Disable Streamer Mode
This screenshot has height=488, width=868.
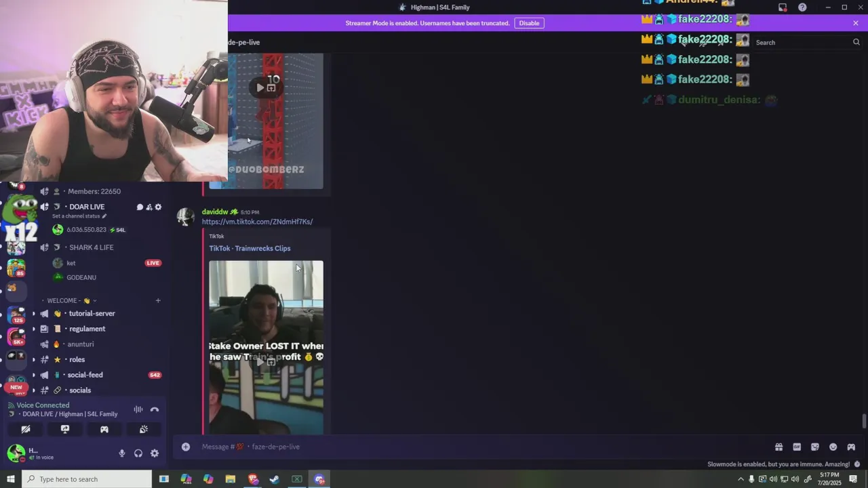click(529, 23)
